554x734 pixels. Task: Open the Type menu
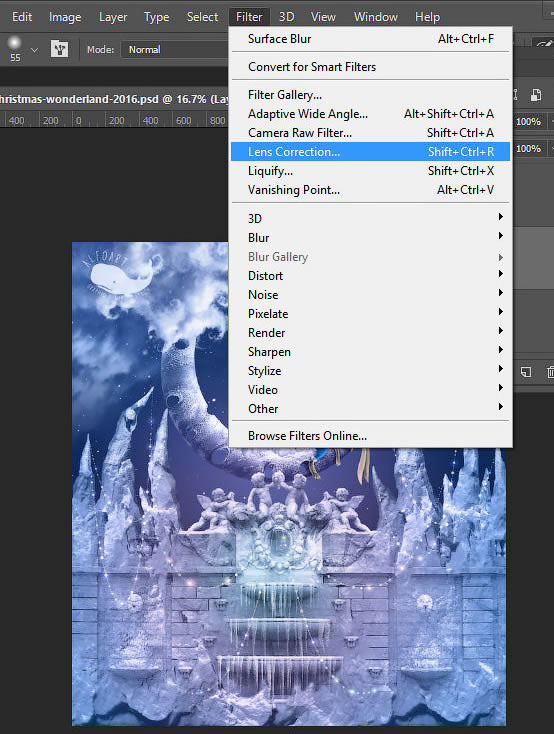click(x=156, y=17)
